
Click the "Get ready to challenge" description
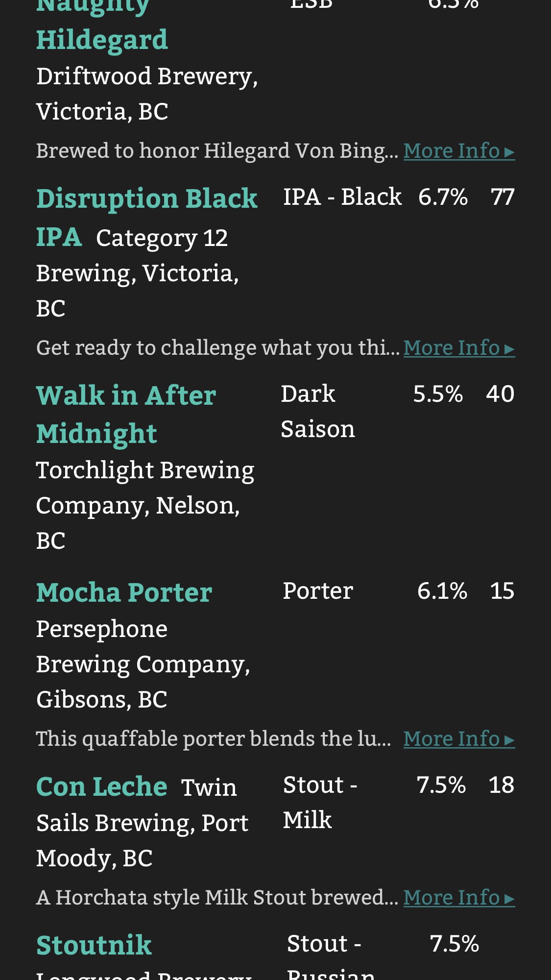[218, 348]
